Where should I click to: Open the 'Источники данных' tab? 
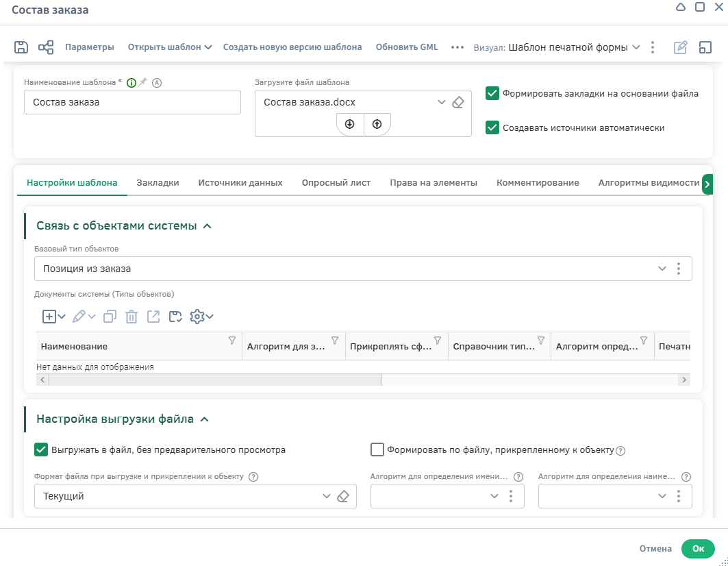pyautogui.click(x=240, y=183)
